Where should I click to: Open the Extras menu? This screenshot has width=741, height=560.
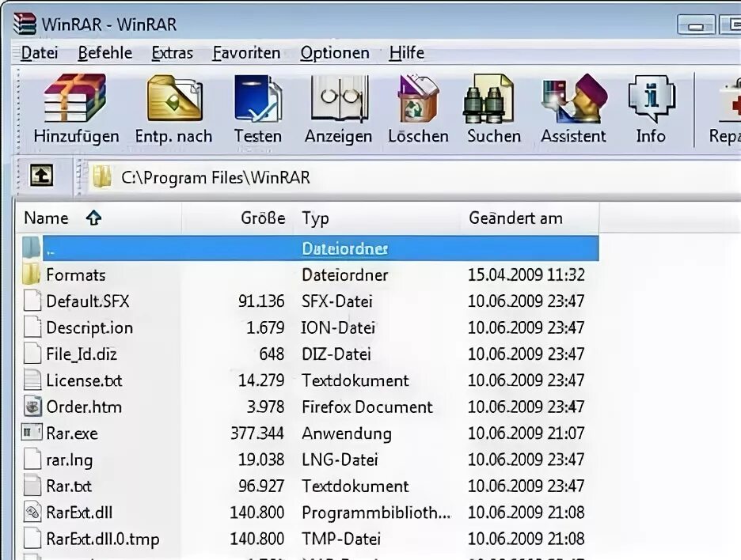pos(172,53)
